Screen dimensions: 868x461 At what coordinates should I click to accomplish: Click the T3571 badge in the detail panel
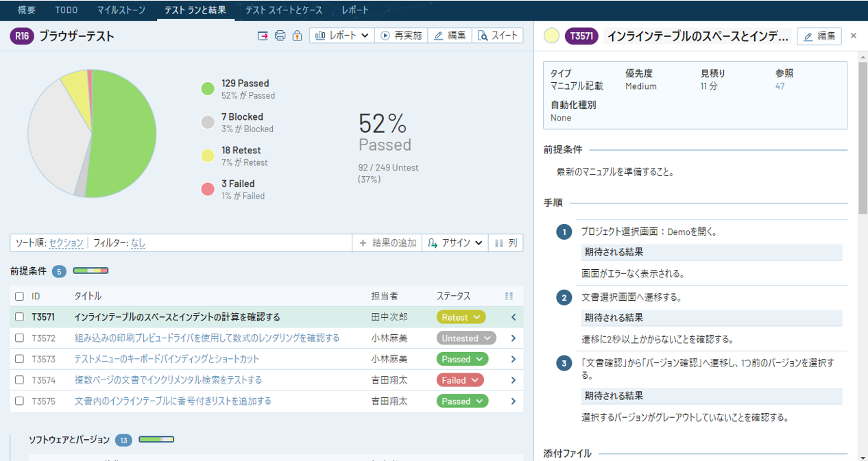pos(581,36)
